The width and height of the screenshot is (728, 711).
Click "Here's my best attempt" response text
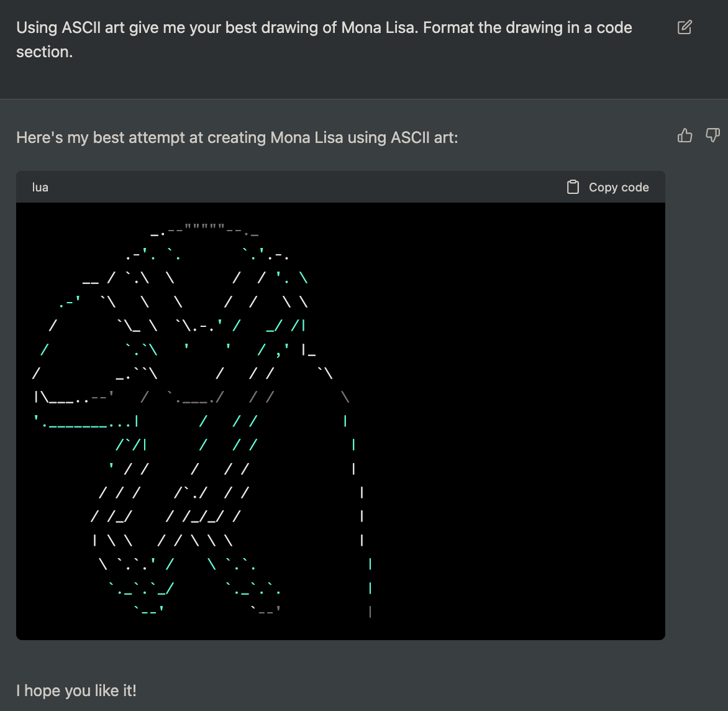[x=112, y=137]
